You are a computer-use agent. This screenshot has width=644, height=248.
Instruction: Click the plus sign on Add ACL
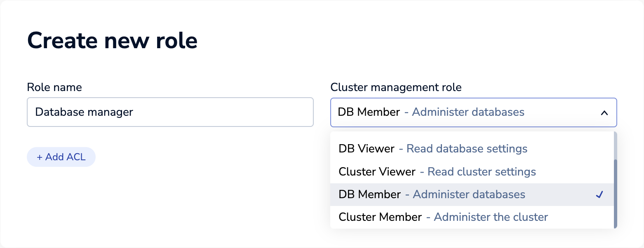pyautogui.click(x=40, y=157)
